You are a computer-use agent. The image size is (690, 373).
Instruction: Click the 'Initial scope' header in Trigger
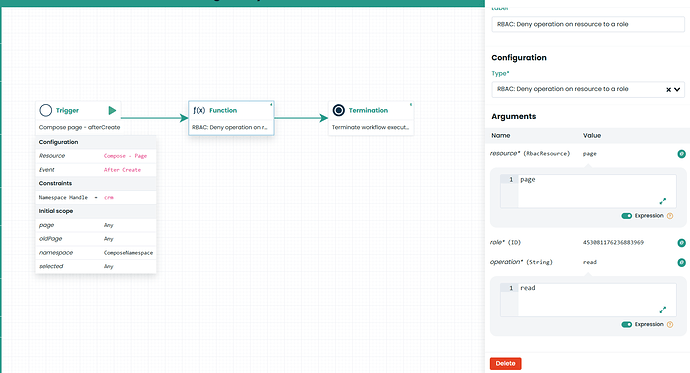click(x=56, y=211)
